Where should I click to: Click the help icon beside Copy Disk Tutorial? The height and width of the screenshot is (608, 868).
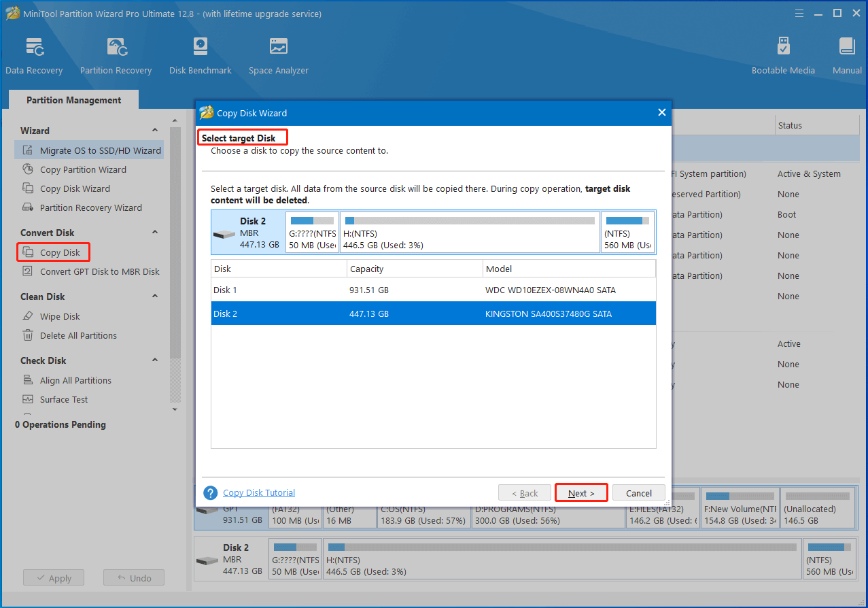click(211, 493)
